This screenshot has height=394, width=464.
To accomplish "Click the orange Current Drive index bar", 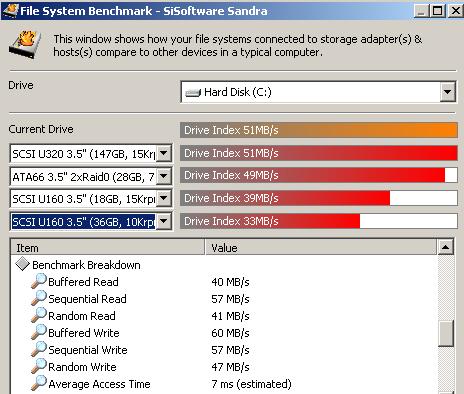I will (x=319, y=130).
